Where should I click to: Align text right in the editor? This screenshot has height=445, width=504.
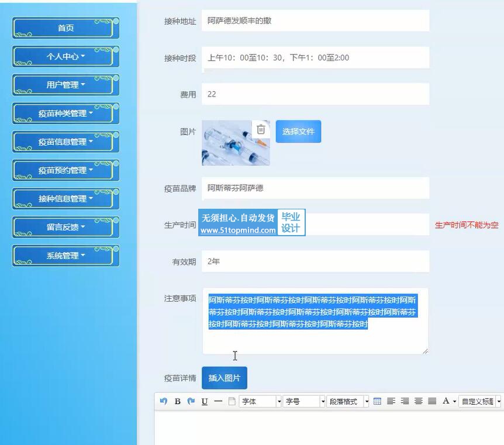(405, 401)
